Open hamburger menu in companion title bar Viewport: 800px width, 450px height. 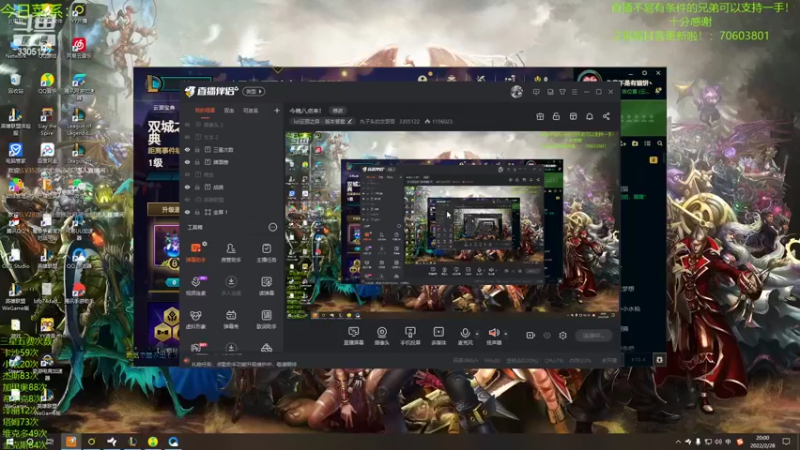coord(574,92)
